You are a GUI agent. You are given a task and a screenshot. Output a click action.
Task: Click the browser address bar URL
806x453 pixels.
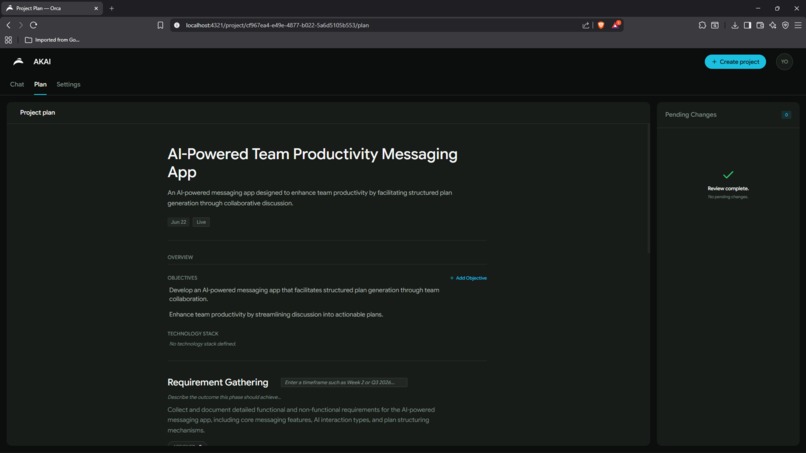pyautogui.click(x=277, y=25)
